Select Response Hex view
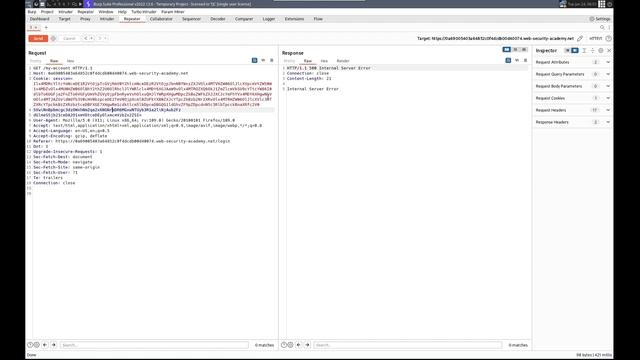The width and height of the screenshot is (640, 360). [324, 61]
